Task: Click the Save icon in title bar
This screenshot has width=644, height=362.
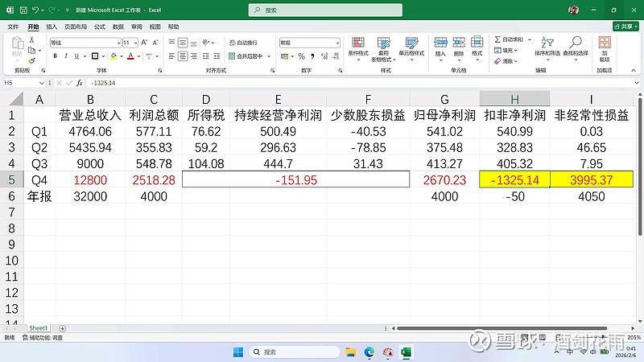Action: [x=23, y=10]
